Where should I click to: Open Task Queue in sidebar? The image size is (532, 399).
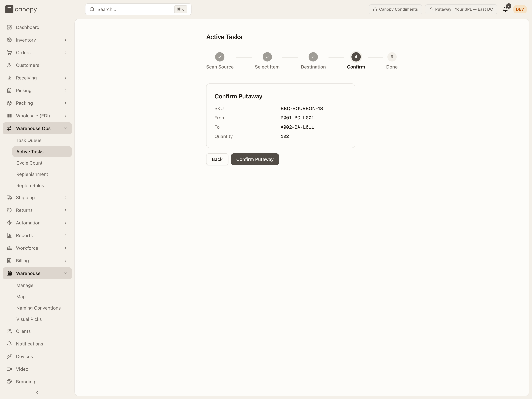42,140
